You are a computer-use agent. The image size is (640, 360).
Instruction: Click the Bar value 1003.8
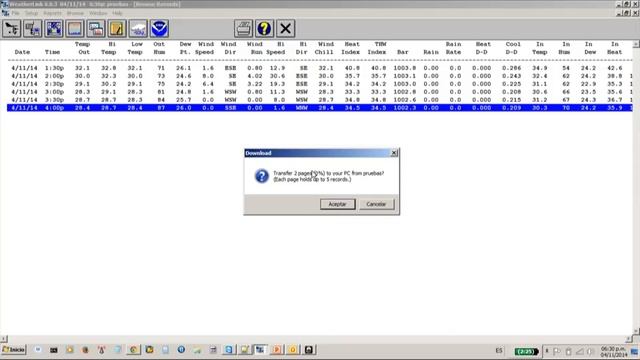coord(404,68)
